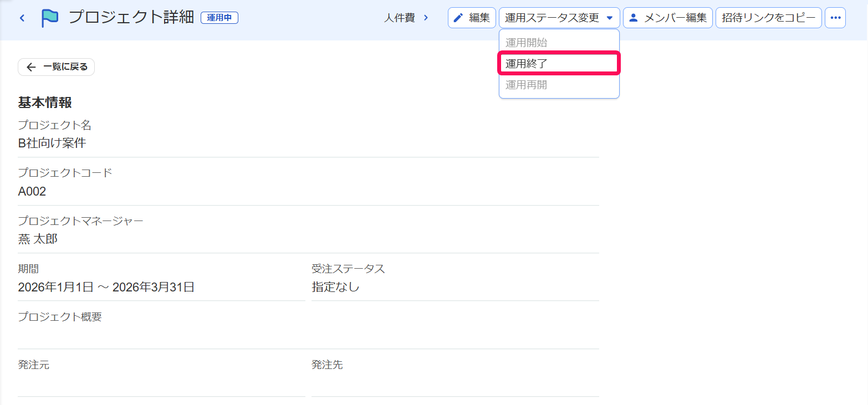
Task: Click the pencil icon on 編集 button
Action: [458, 18]
